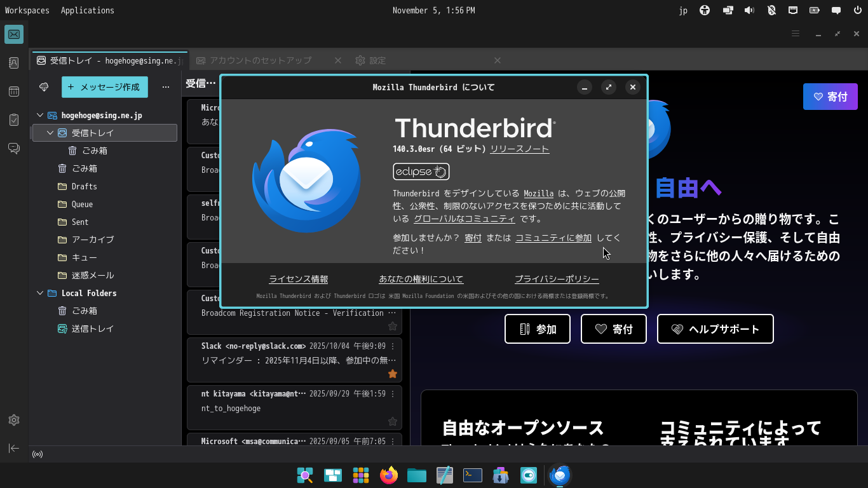Open the Tasks space icon
Image resolution: width=868 pixels, height=488 pixels.
click(14, 120)
